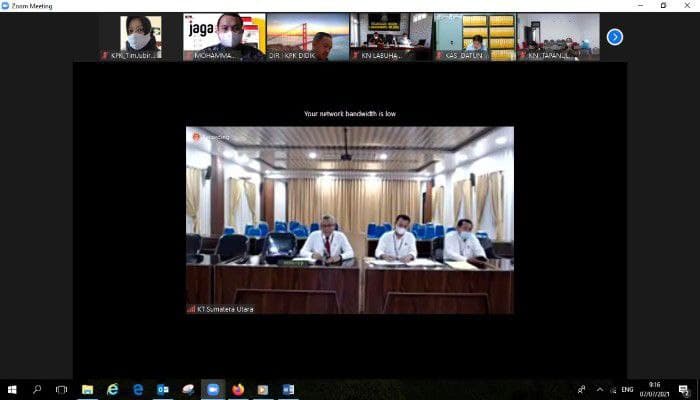Open Outlook from the taskbar

[x=163, y=390]
